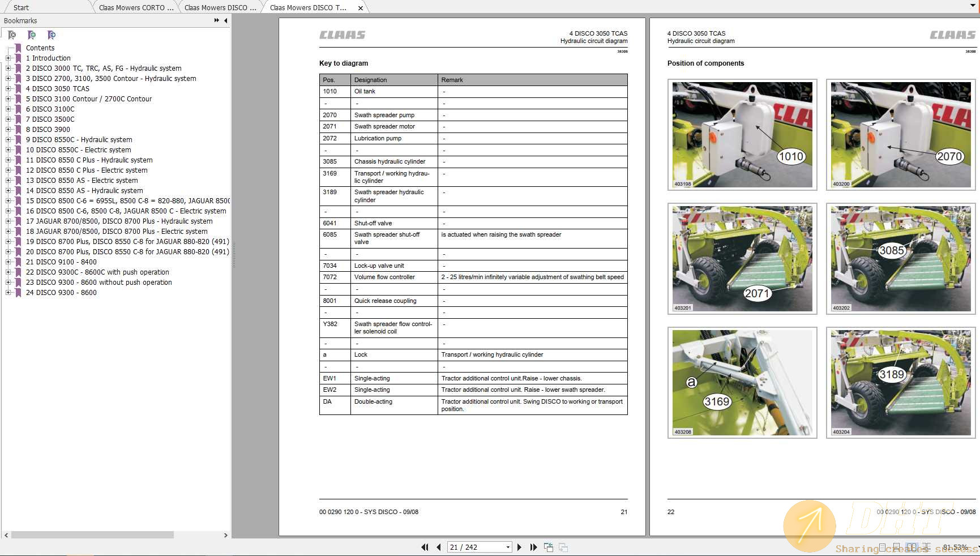Expand 6 DISCO 3100C bookmark node
980x556 pixels.
tap(8, 109)
